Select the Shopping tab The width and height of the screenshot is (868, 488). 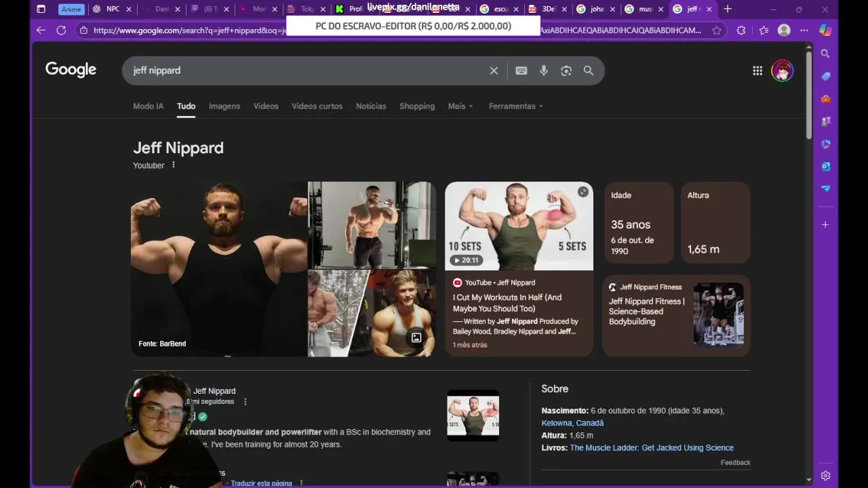[x=417, y=106]
